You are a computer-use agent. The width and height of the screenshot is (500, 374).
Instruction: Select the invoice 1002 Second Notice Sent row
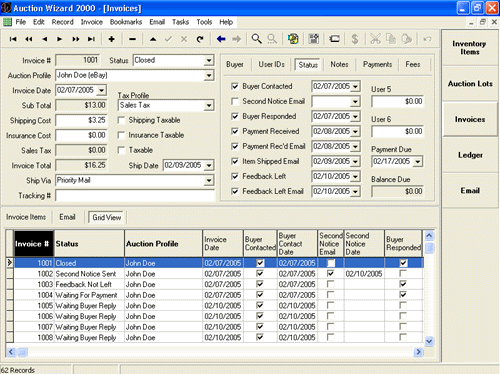click(x=218, y=274)
